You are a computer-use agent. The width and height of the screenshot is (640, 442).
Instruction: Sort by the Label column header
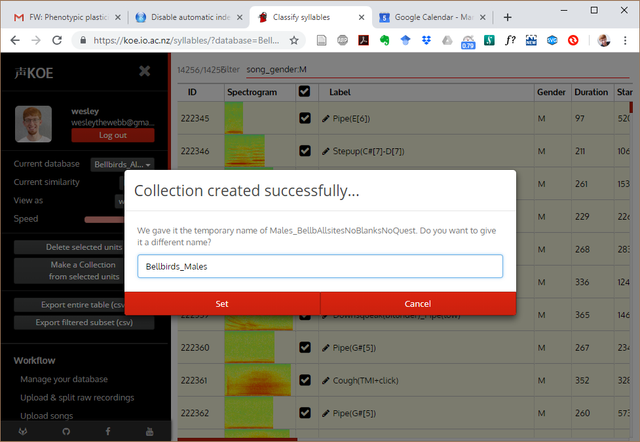[340, 92]
